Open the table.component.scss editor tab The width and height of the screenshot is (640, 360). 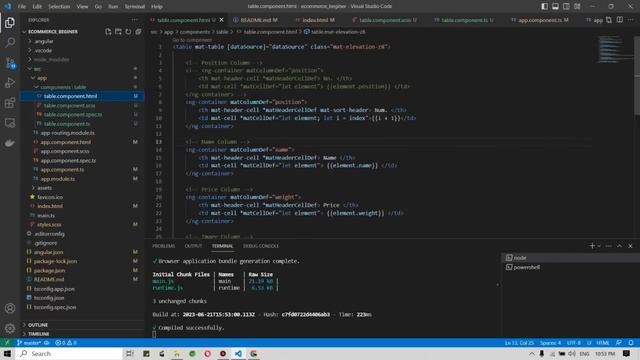tap(384, 20)
